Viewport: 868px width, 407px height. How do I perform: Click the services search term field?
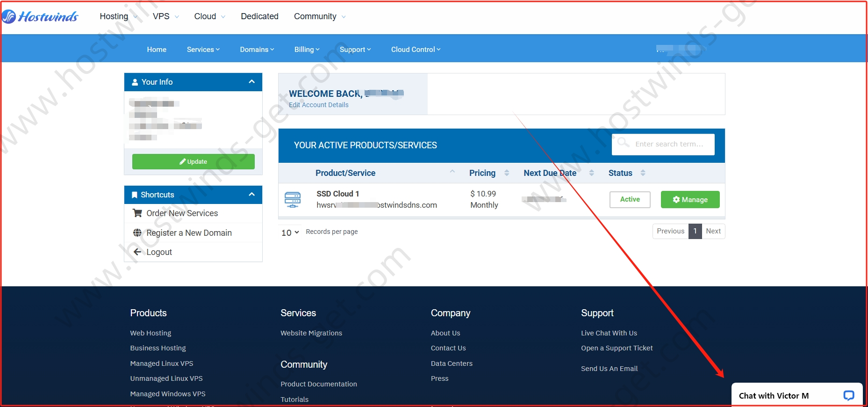tap(669, 144)
